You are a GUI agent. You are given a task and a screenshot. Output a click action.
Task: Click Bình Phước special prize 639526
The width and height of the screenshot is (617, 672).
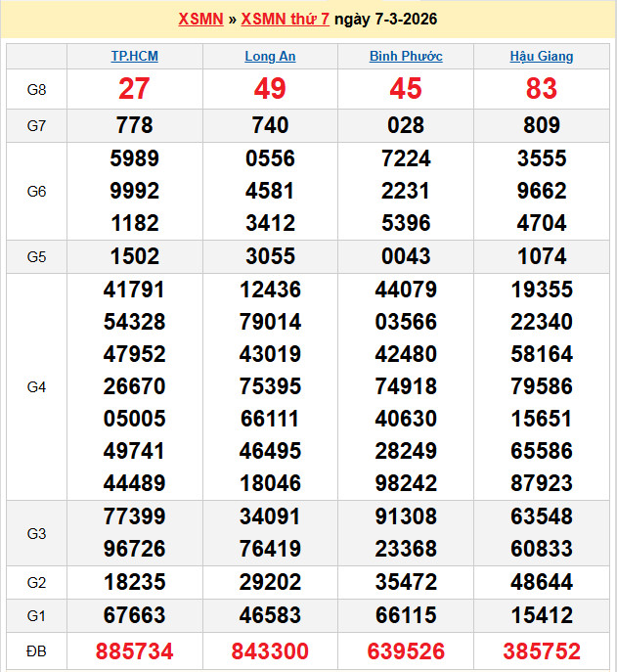pyautogui.click(x=406, y=651)
